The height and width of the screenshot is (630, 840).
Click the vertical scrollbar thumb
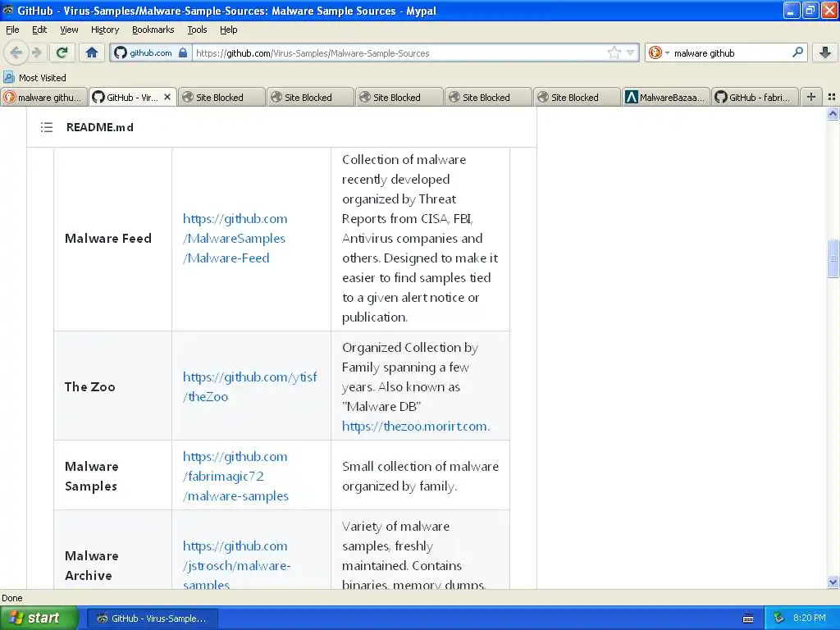[833, 258]
